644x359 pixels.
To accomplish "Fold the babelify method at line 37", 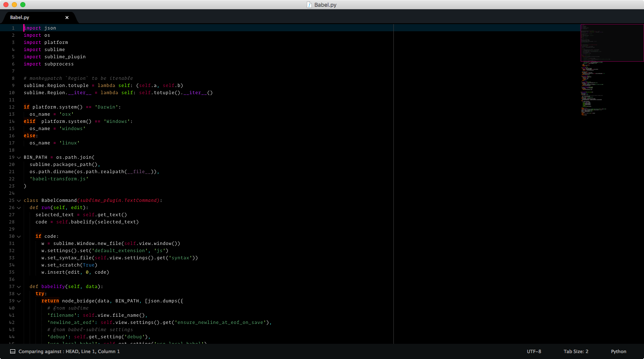I will click(19, 287).
